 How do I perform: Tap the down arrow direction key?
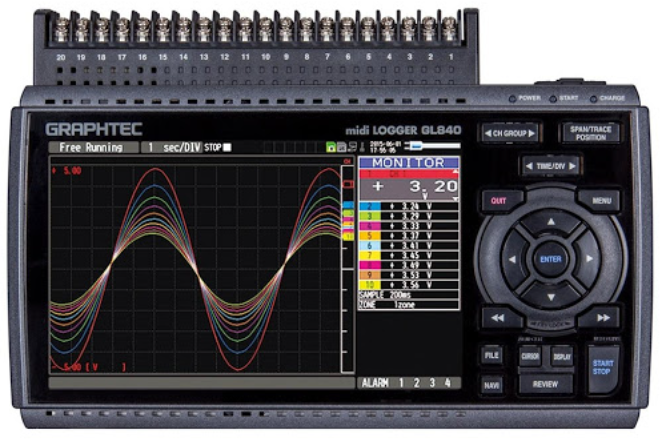pos(551,297)
